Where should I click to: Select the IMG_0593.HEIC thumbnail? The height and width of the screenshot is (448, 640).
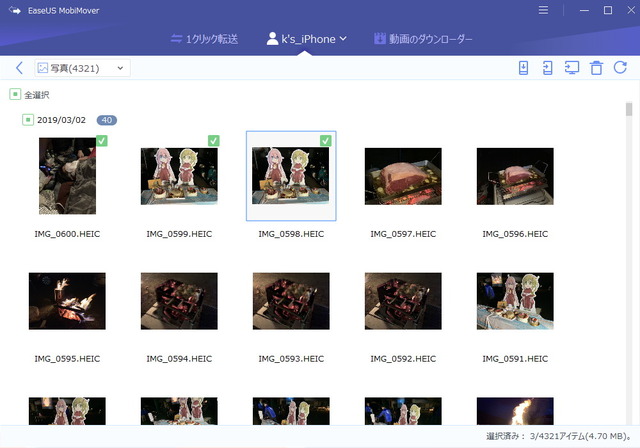pyautogui.click(x=291, y=301)
